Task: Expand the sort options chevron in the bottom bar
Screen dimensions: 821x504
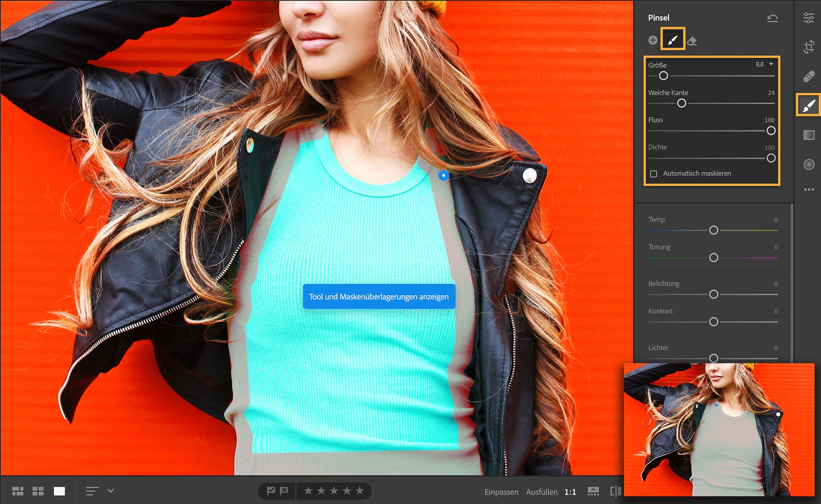Action: (x=111, y=491)
